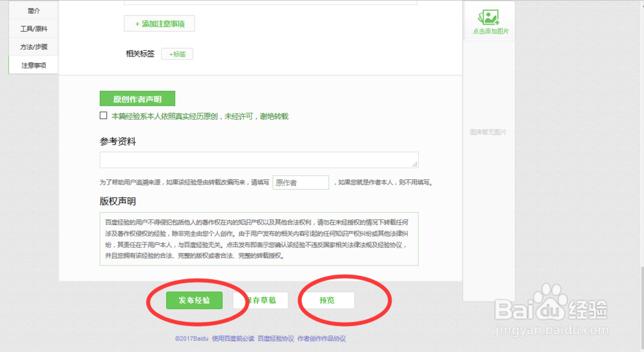644x352 pixels.
Task: Click the ©2017Baidu footer text
Action: [x=192, y=338]
